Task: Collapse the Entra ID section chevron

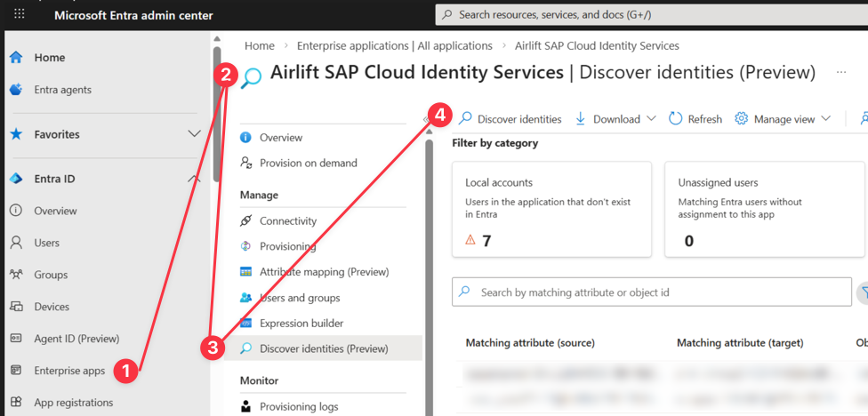Action: click(194, 179)
